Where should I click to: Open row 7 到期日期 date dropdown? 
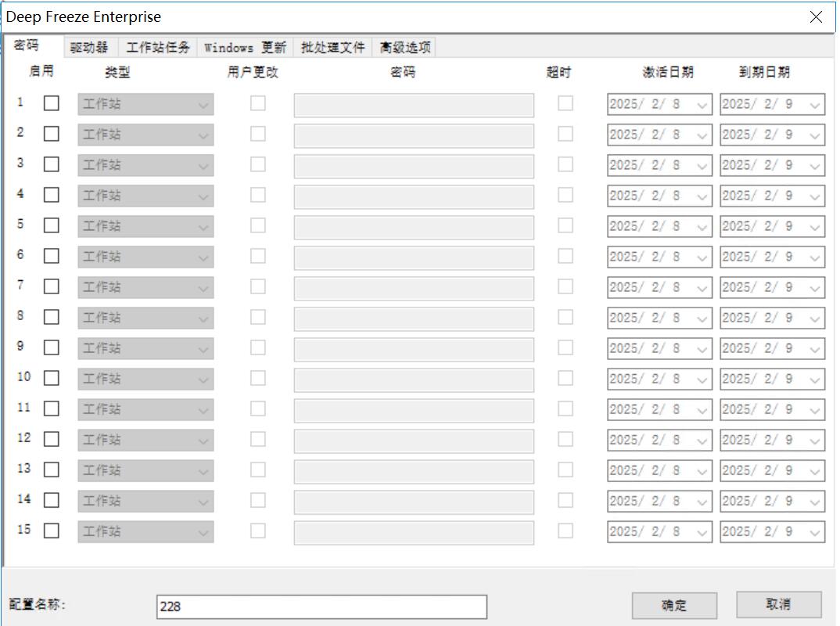(815, 288)
